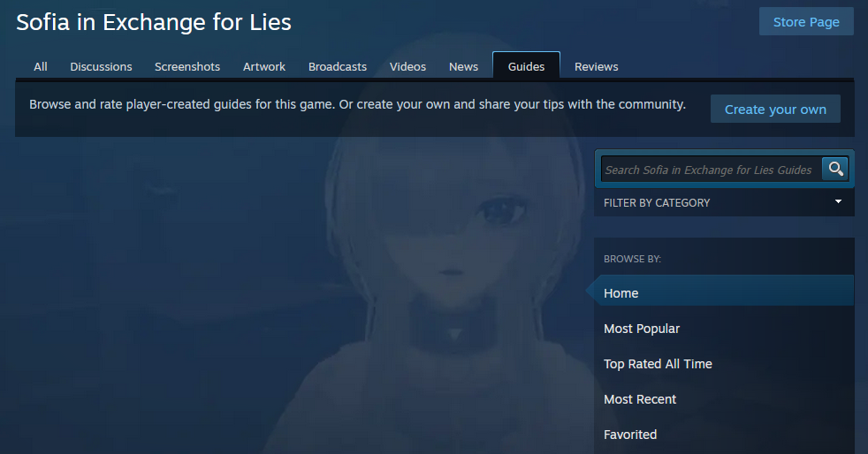Click the active Guides tab
The image size is (868, 454).
click(x=526, y=66)
